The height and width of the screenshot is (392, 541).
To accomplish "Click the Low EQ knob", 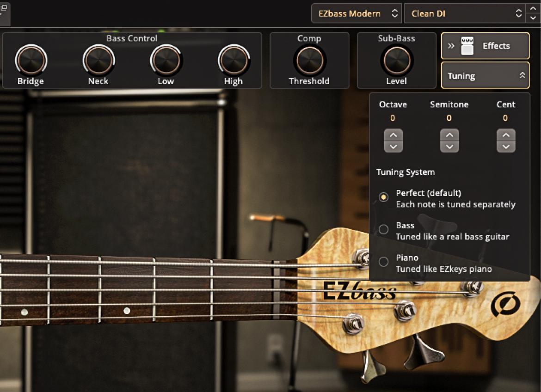I will tap(166, 60).
